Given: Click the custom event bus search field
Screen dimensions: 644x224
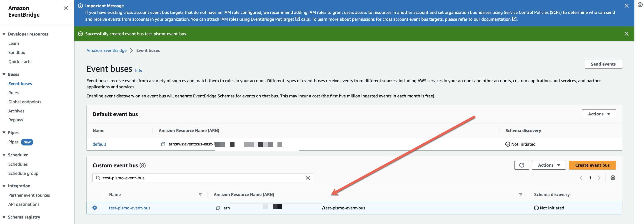Looking at the screenshot, I should [x=202, y=178].
